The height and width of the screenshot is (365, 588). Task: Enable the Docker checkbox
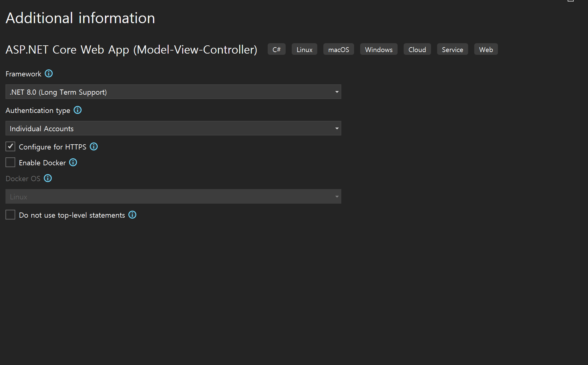[x=10, y=163]
